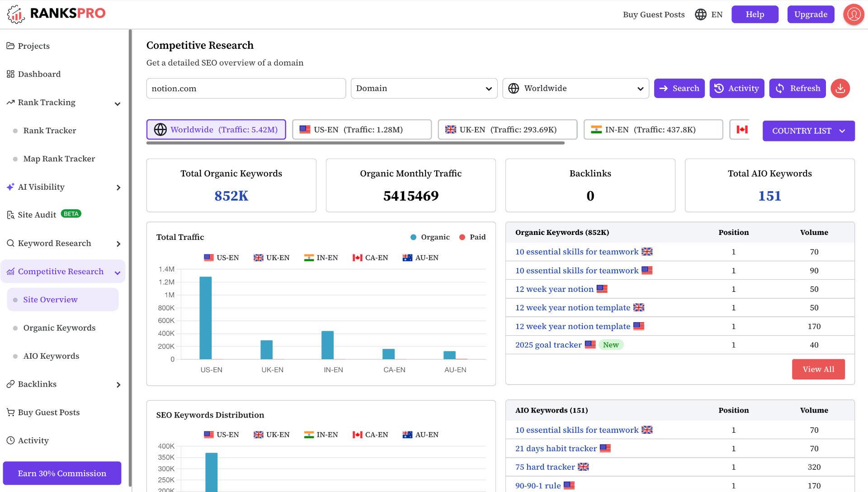Click the Competitive Research chart icon
Image resolution: width=868 pixels, height=492 pixels.
[10, 272]
